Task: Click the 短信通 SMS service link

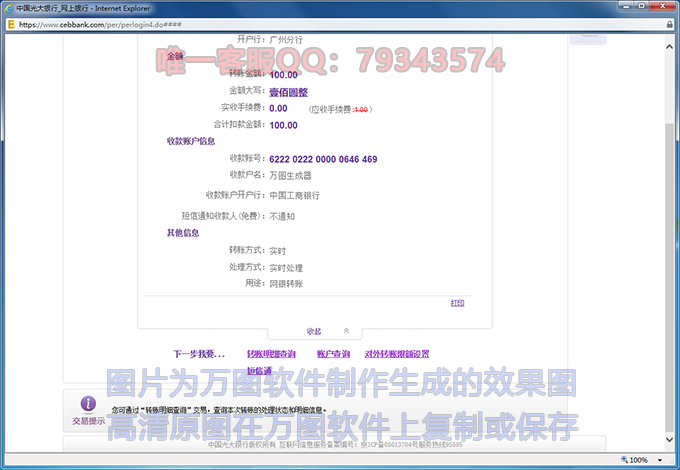Action: [x=260, y=371]
